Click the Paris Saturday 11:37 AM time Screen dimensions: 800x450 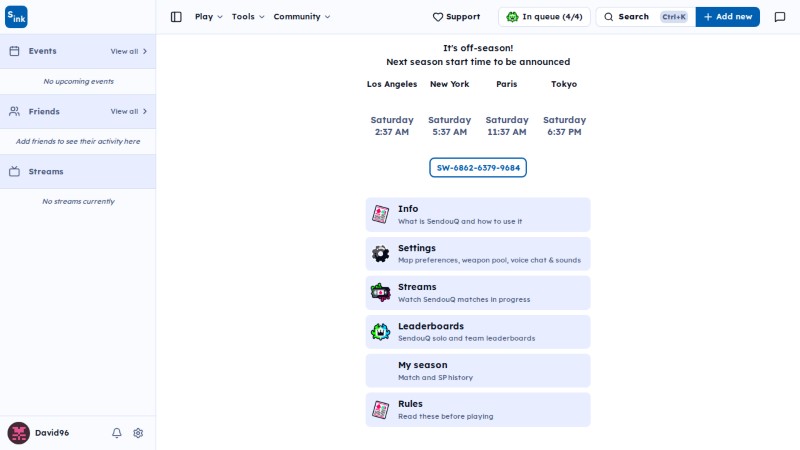click(x=507, y=126)
